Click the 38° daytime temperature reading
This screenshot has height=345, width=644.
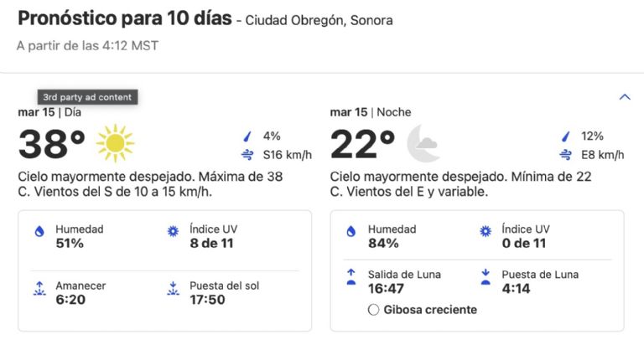(x=52, y=144)
